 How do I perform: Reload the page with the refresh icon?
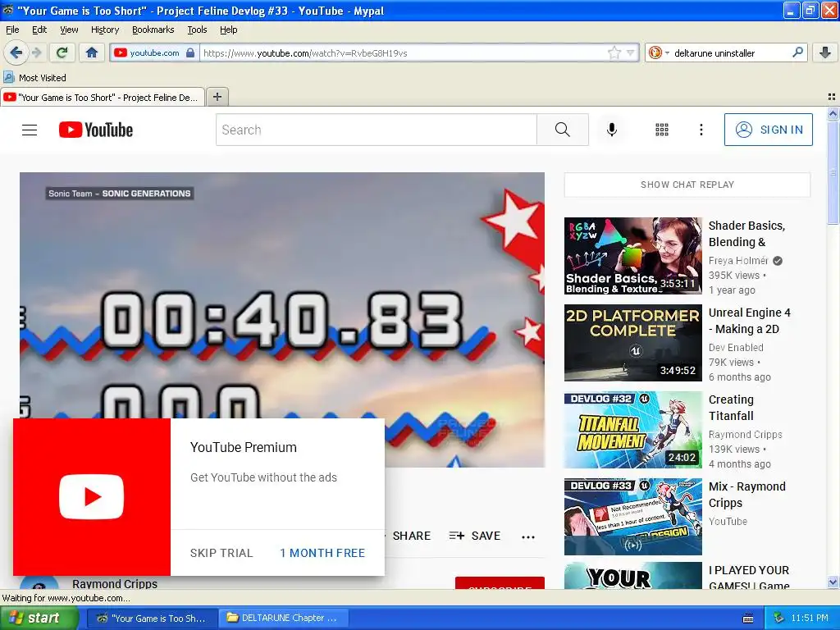coord(62,52)
